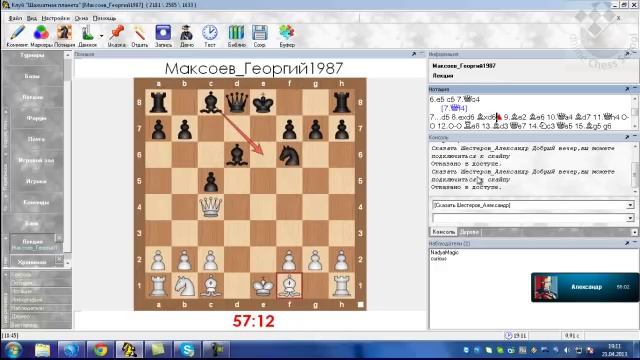The height and width of the screenshot is (360, 640).
Task: Click the floppy disk save icon
Action: click(x=260, y=33)
